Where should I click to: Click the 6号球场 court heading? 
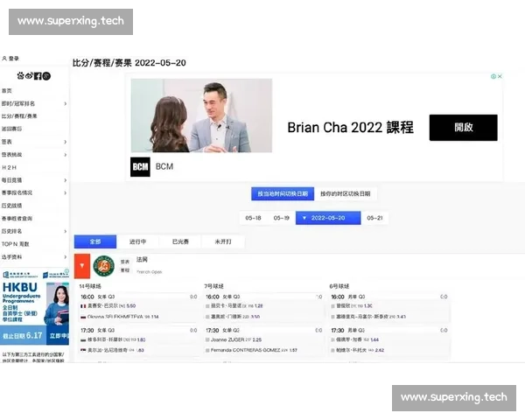[x=339, y=286]
